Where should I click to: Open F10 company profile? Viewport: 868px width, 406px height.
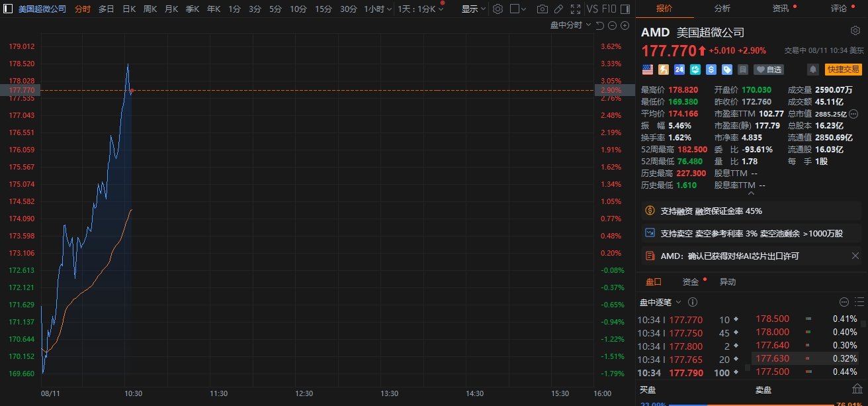611,9
